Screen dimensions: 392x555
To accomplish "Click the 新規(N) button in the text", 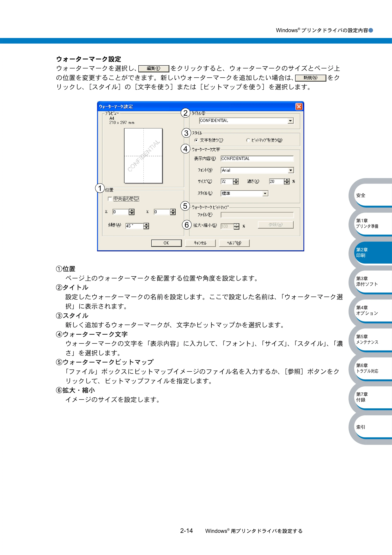I will click(311, 78).
